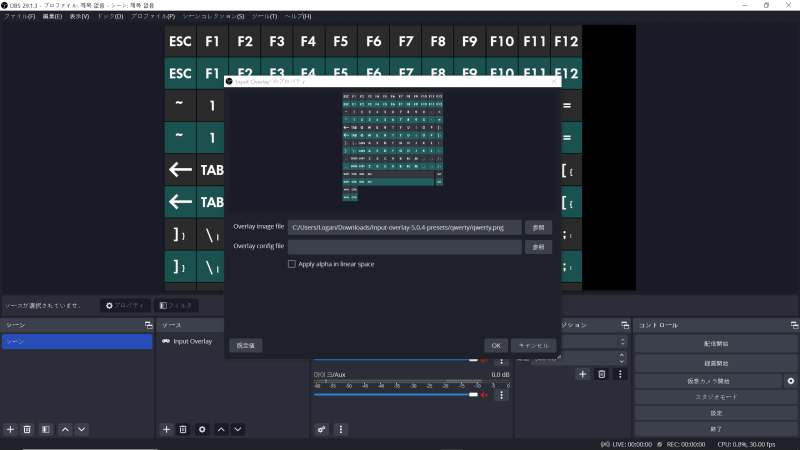The width and height of the screenshot is (800, 450).
Task: Open source properties gear in Sources panel
Action: click(x=202, y=429)
